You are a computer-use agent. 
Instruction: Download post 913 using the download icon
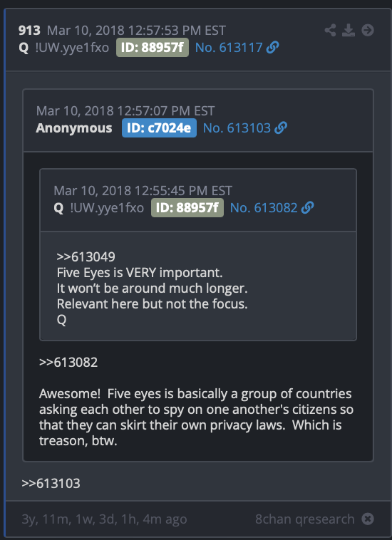[x=349, y=31]
